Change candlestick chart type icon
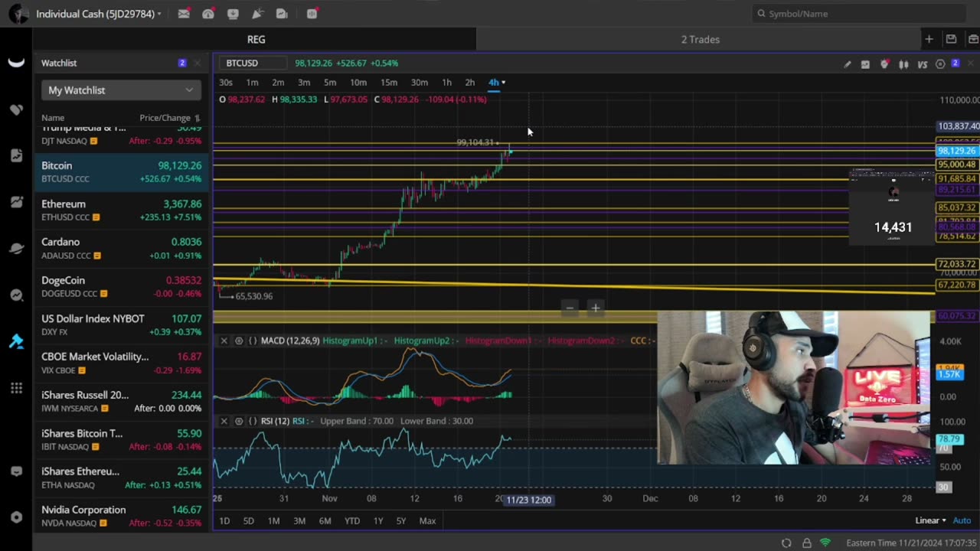 click(903, 64)
